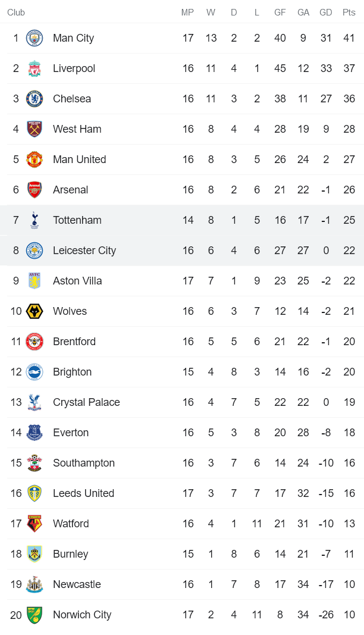Open the Leicester City team link

point(84,251)
